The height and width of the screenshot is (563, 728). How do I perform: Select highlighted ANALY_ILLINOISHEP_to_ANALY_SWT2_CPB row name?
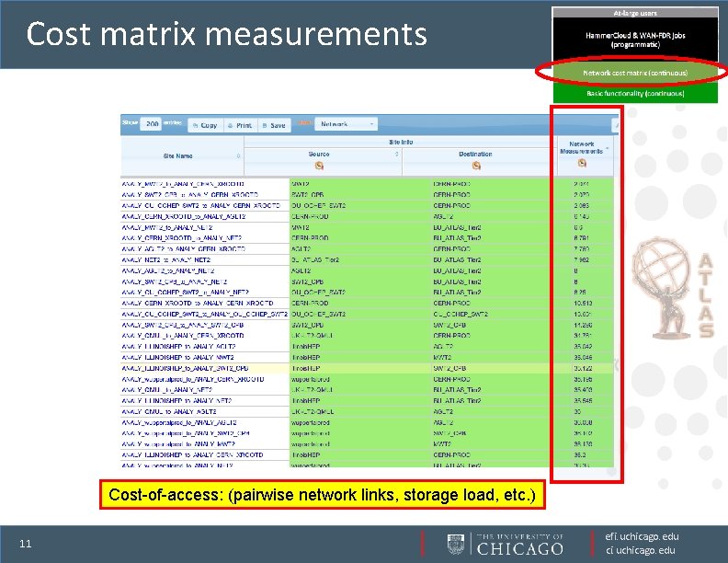185,368
